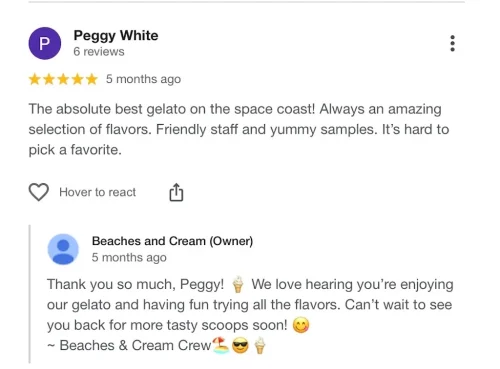Open Peggy White's profile name
The width and height of the screenshot is (500, 369).
[116, 35]
